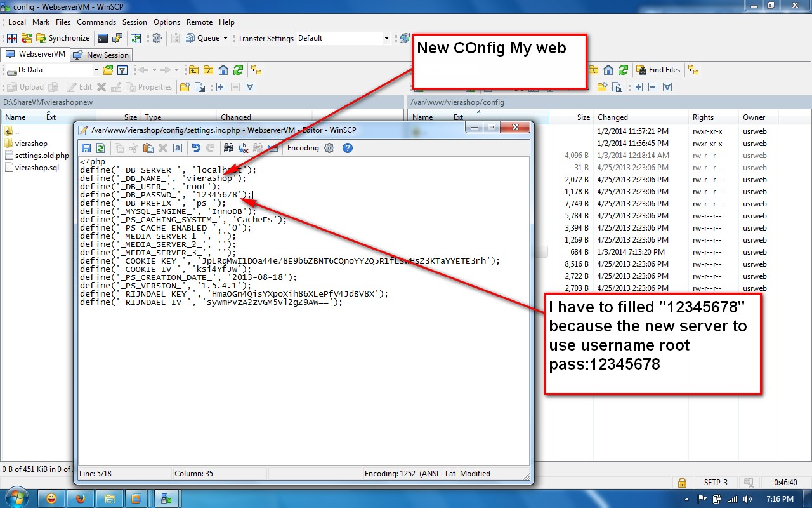The image size is (812, 508).
Task: Select files with the local plus icon
Action: coord(221,87)
